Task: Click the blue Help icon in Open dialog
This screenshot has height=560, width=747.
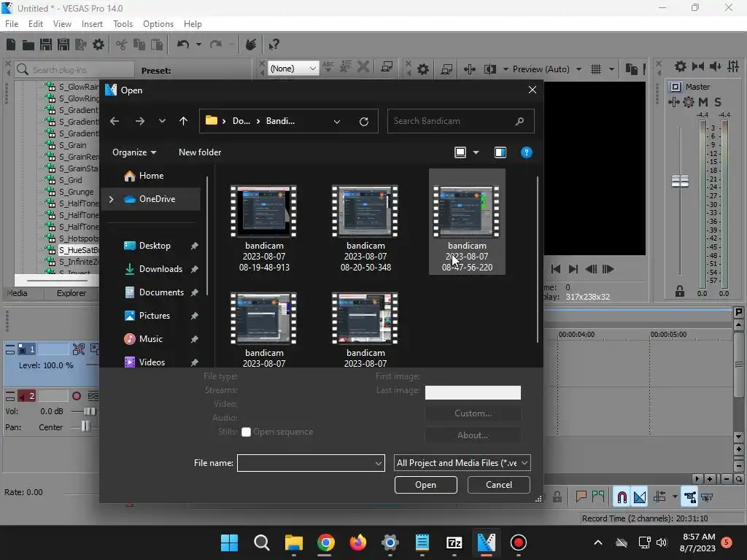Action: [527, 152]
